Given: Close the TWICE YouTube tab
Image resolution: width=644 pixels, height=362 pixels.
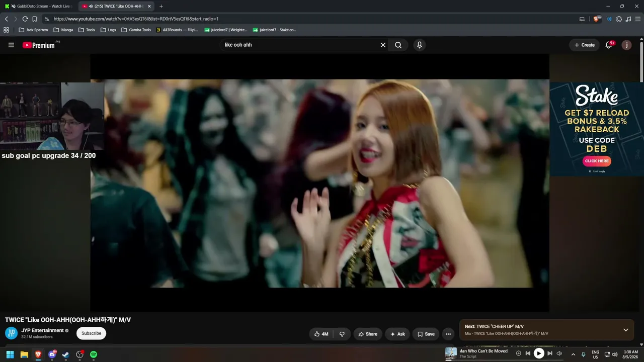Looking at the screenshot, I should (x=149, y=6).
